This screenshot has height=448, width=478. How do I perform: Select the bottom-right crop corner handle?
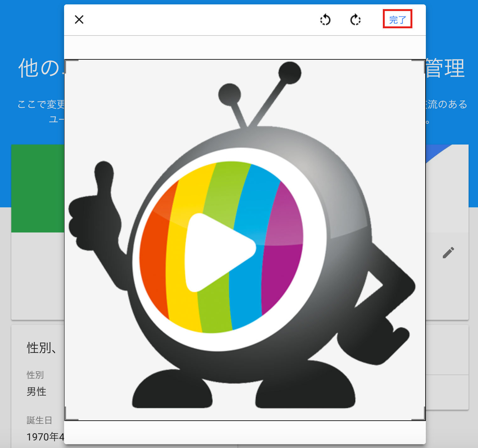pyautogui.click(x=419, y=414)
